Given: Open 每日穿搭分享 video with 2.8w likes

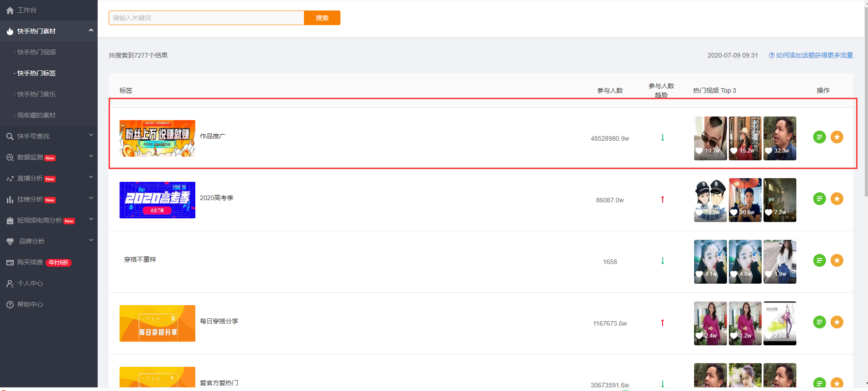Looking at the screenshot, I should point(780,323).
